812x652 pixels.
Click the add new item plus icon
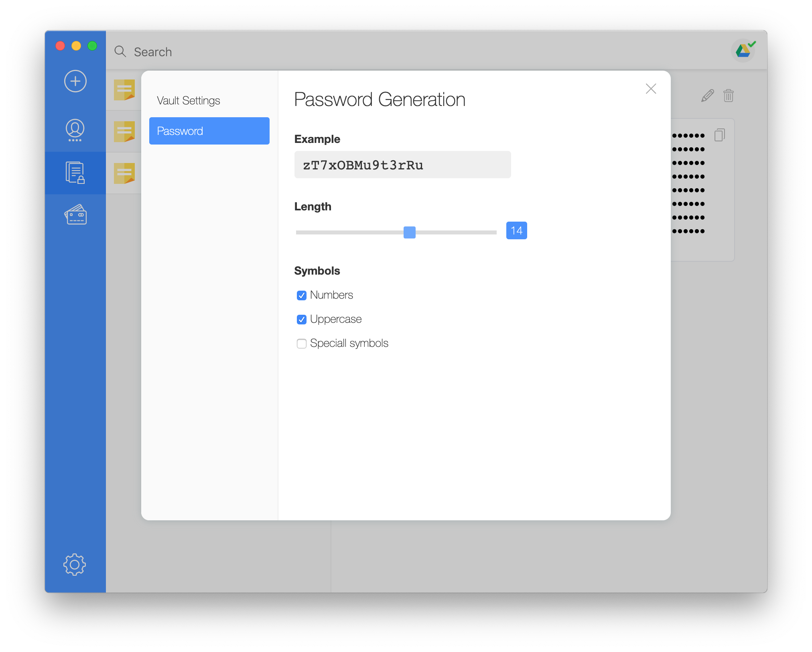pos(75,81)
